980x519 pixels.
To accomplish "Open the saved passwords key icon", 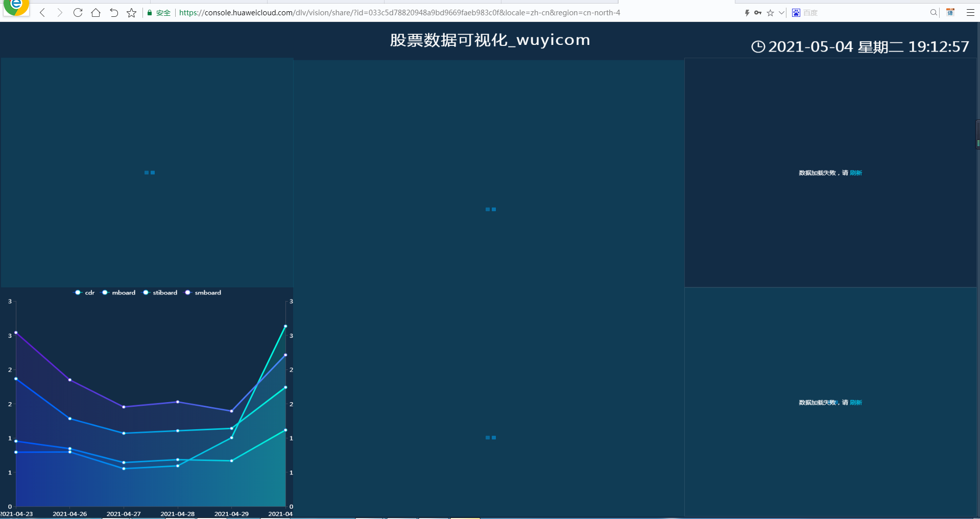I will 758,13.
